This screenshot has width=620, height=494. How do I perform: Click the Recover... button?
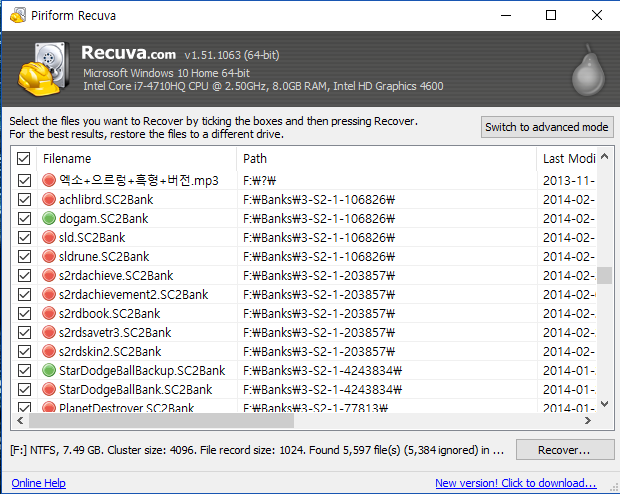coord(565,450)
